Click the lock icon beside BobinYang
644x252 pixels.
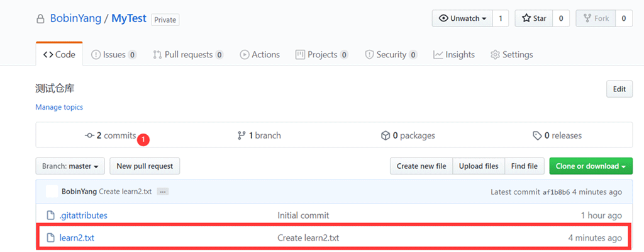point(40,20)
